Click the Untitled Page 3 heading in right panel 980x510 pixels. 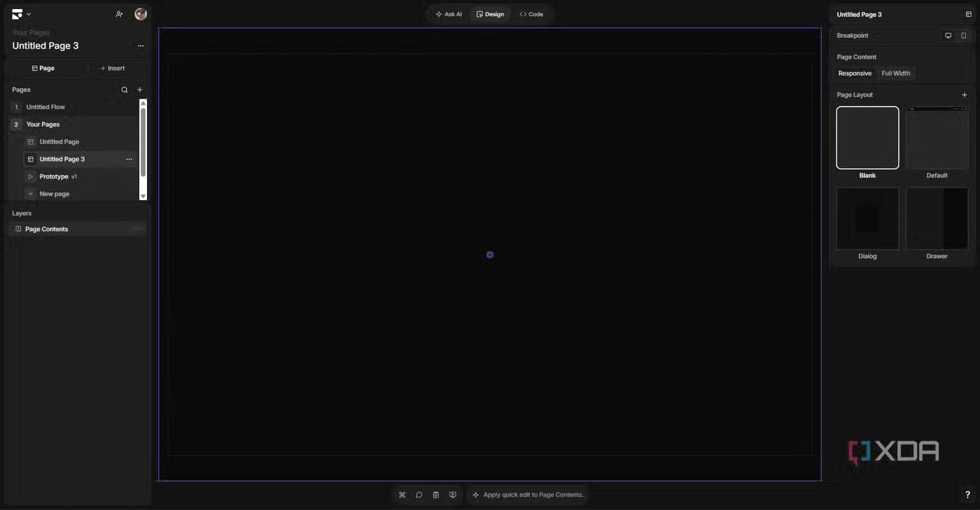point(859,14)
